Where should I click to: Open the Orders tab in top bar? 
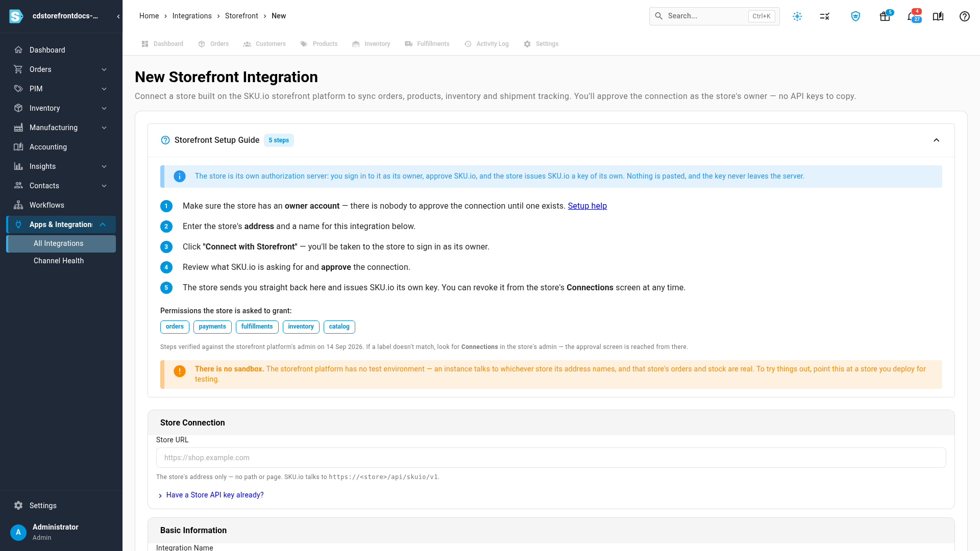point(213,44)
